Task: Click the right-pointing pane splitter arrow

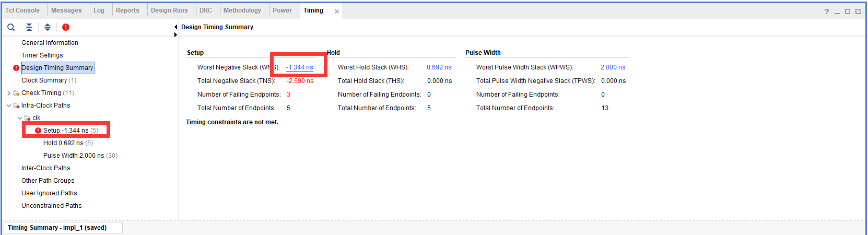Action: click(x=175, y=35)
